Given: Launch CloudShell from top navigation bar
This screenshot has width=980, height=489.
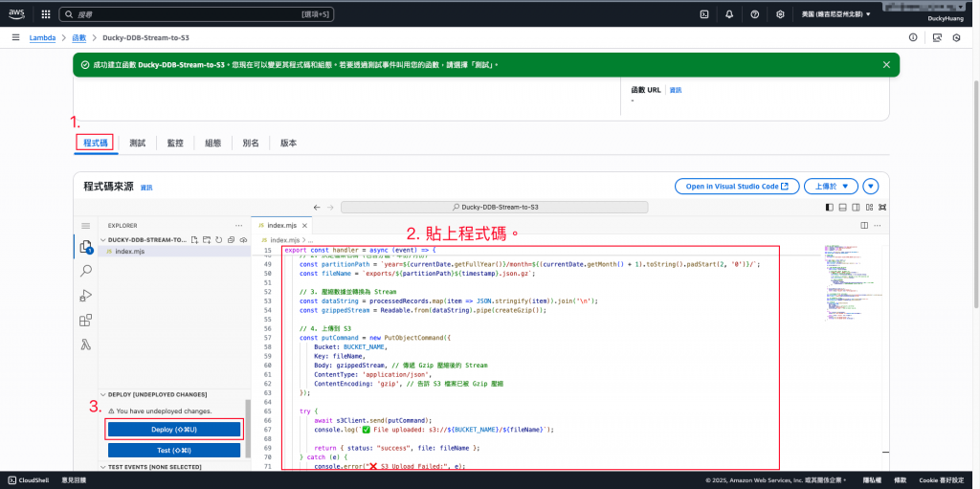Looking at the screenshot, I should [703, 13].
